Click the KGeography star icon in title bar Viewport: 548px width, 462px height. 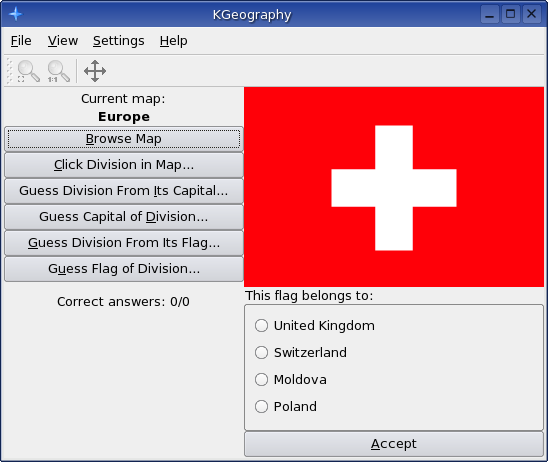[x=16, y=14]
